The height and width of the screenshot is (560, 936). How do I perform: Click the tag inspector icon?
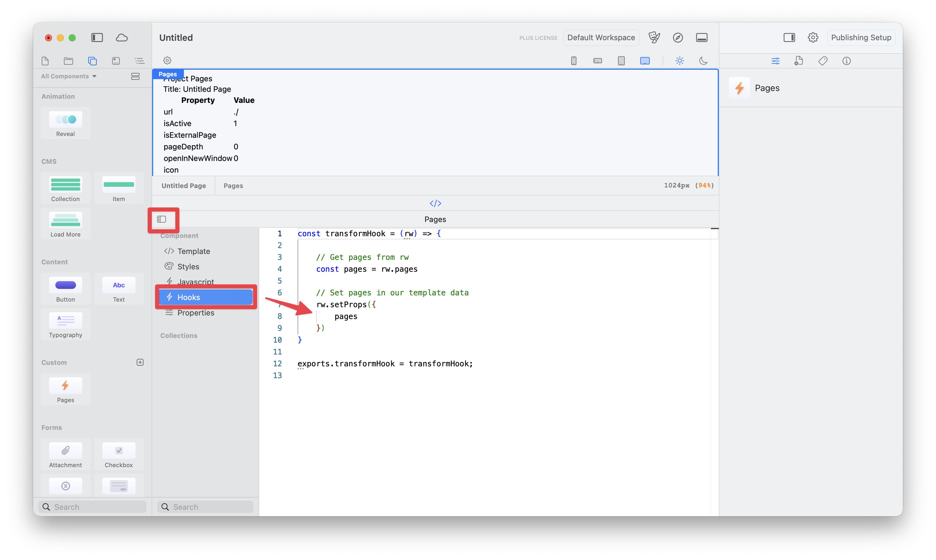point(823,61)
